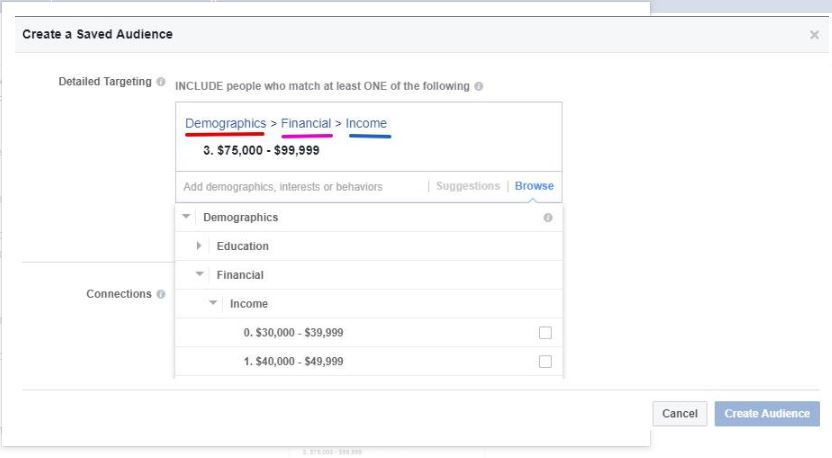Expand the Education category arrow
Image resolution: width=832 pixels, height=458 pixels.
(200, 246)
